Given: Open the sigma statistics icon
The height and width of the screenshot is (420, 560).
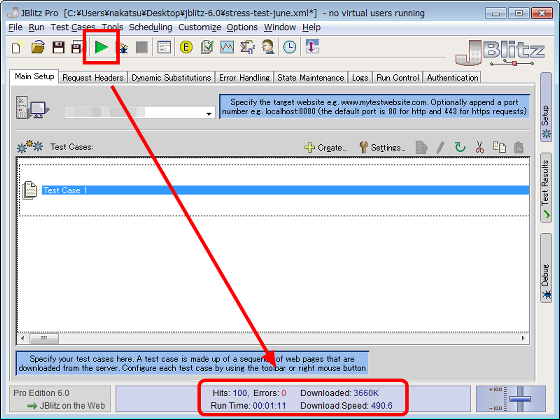Looking at the screenshot, I should tap(247, 47).
